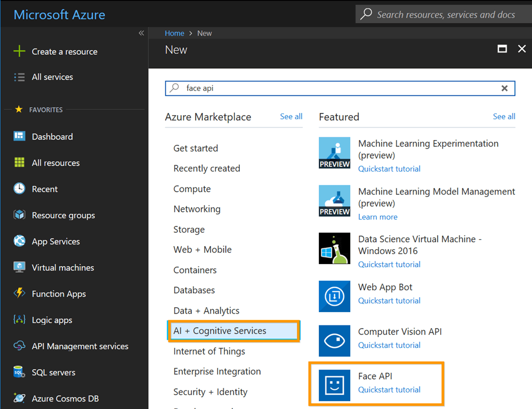
Task: Maximize the New blade panel
Action: [502, 49]
